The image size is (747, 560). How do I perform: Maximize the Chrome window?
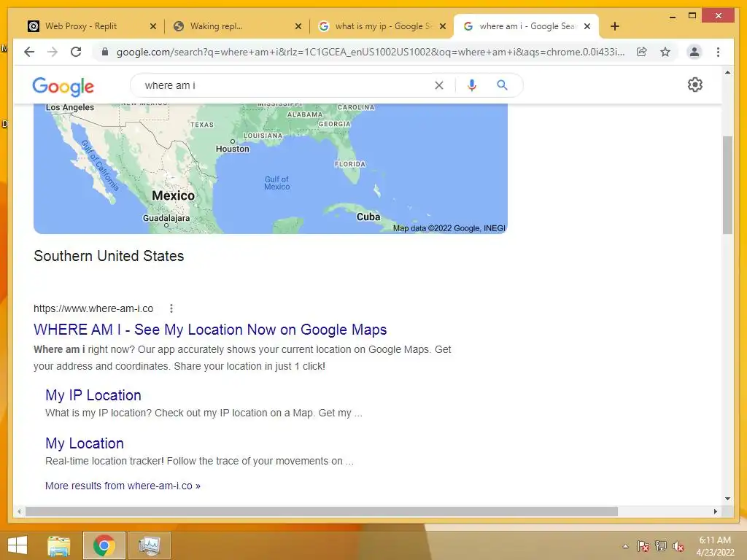(692, 16)
